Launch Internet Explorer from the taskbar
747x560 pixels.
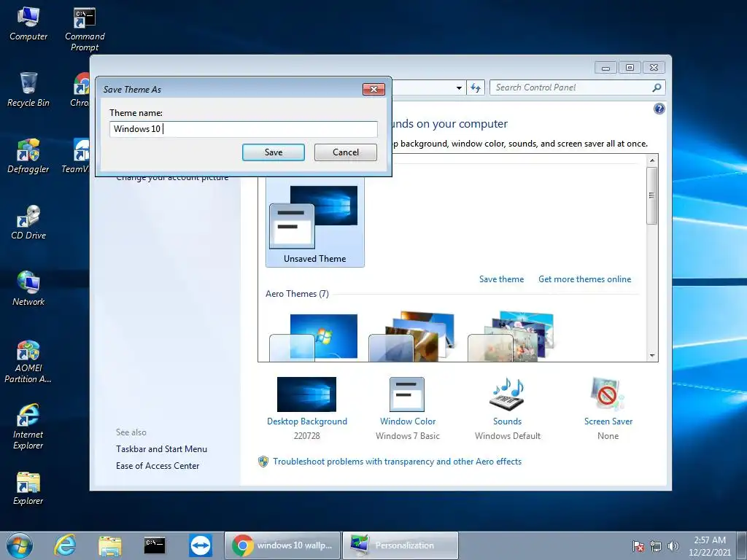coord(65,545)
